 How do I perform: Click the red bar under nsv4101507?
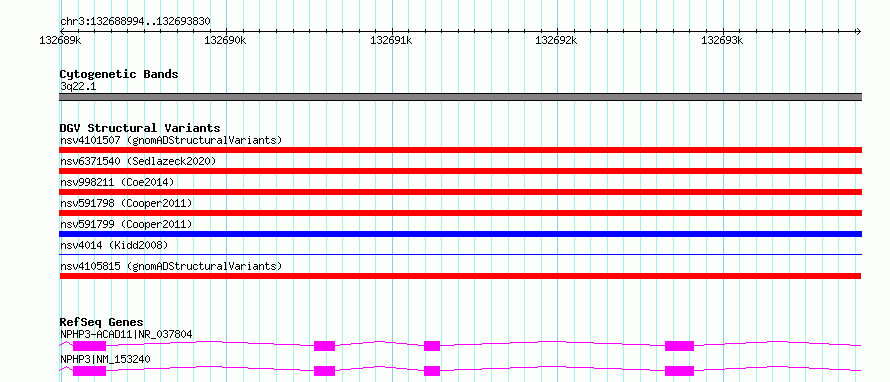[460, 150]
